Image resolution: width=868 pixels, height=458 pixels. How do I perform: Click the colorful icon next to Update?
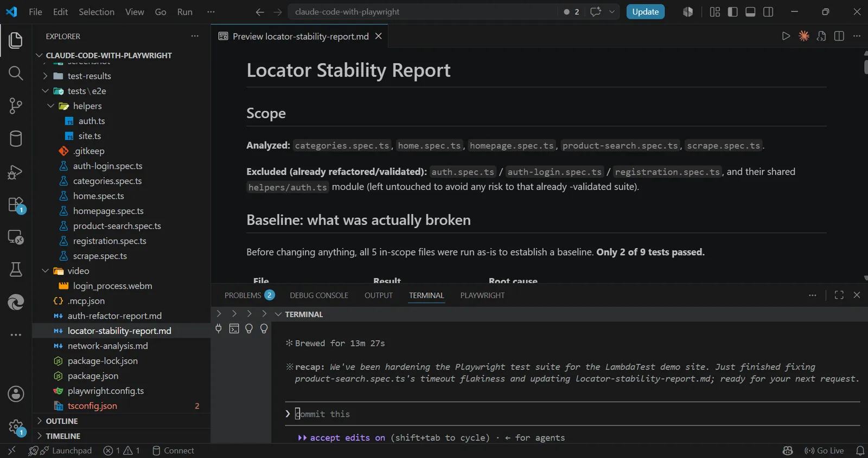tap(688, 11)
